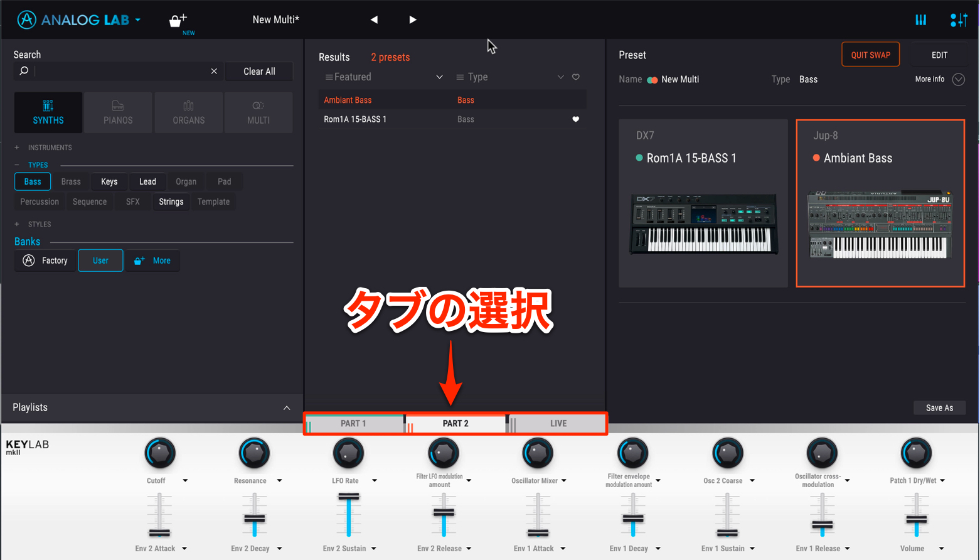Click the Patch 1 Dry/Wet knob
This screenshot has height=560, width=980.
tap(916, 453)
